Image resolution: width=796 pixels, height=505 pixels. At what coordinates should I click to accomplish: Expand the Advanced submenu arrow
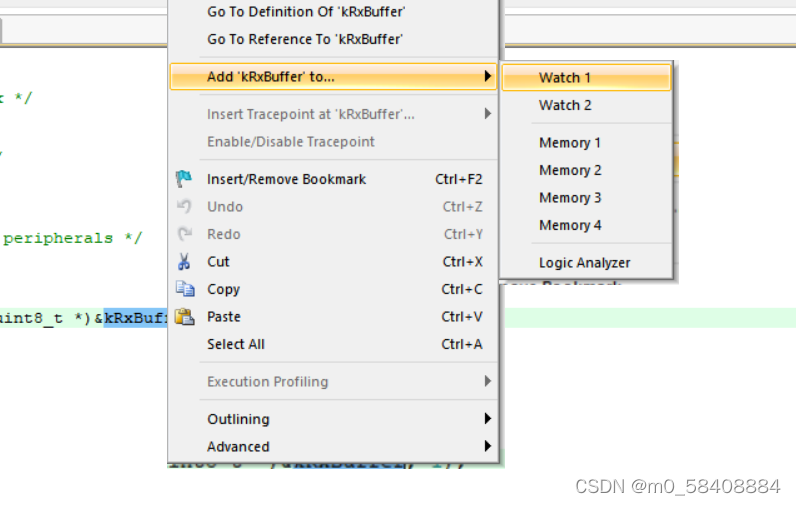pyautogui.click(x=487, y=446)
